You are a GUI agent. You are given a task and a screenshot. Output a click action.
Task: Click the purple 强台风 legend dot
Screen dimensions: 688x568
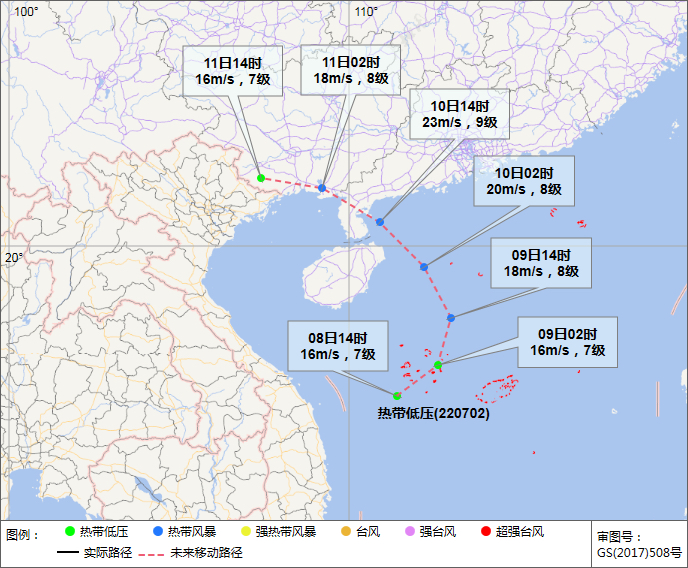(x=409, y=531)
